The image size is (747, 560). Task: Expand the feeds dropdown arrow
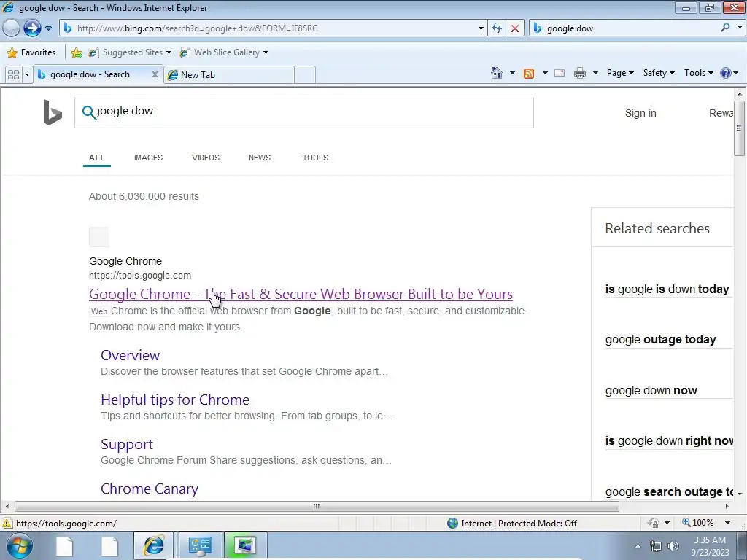pyautogui.click(x=545, y=73)
